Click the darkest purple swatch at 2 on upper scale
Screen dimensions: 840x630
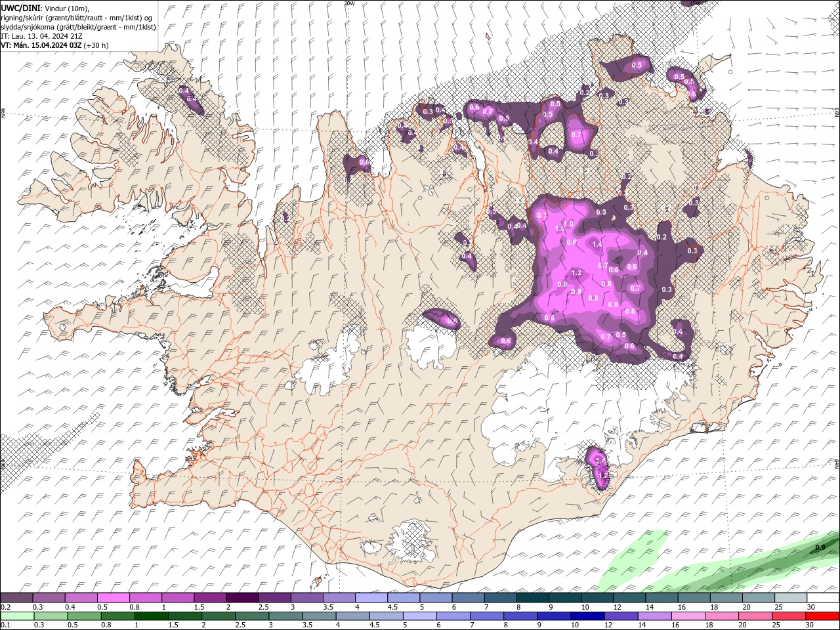point(242,598)
